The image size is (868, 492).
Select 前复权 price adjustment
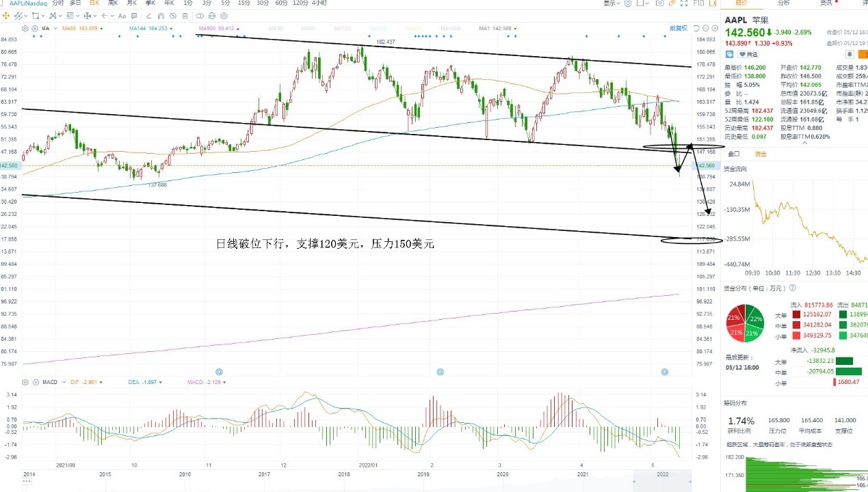tap(679, 29)
